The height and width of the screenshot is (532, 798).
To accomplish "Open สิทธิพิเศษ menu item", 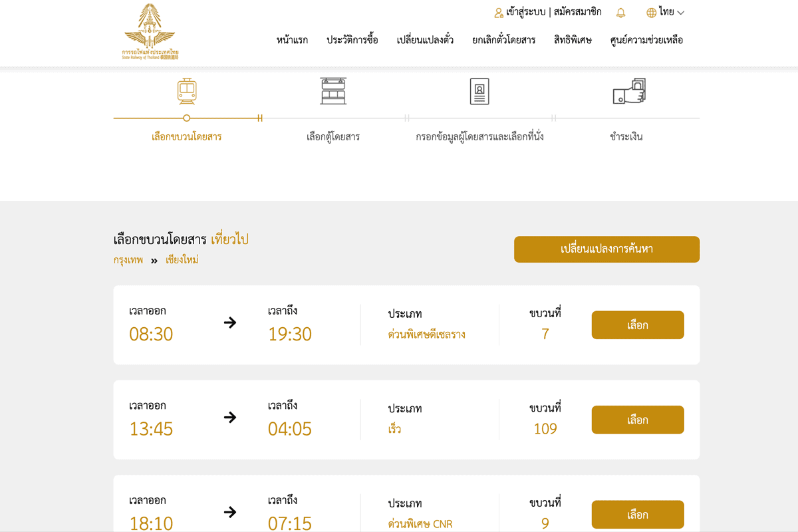I will click(x=573, y=40).
